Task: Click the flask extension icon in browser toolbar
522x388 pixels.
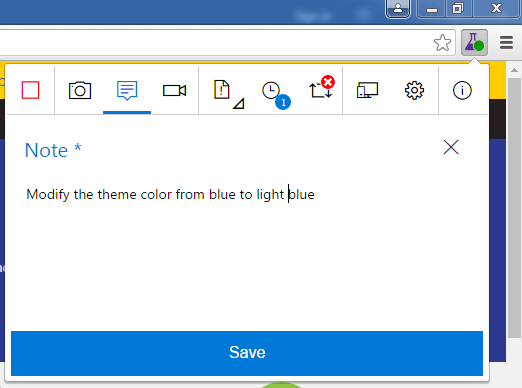Action: tap(474, 42)
